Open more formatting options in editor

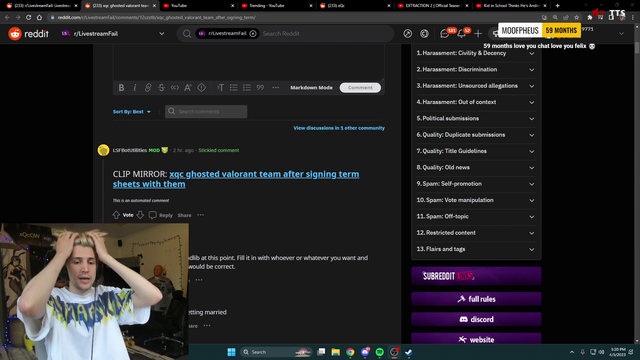(x=276, y=88)
